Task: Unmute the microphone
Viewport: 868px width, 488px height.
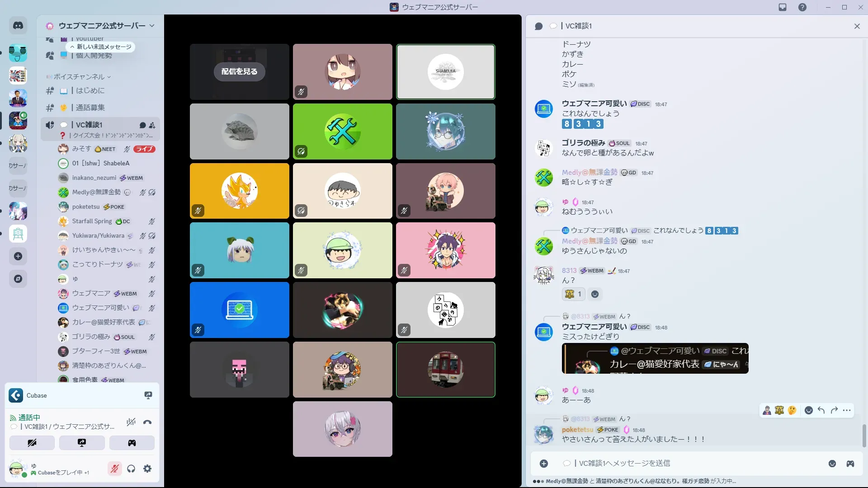Action: pos(115,469)
